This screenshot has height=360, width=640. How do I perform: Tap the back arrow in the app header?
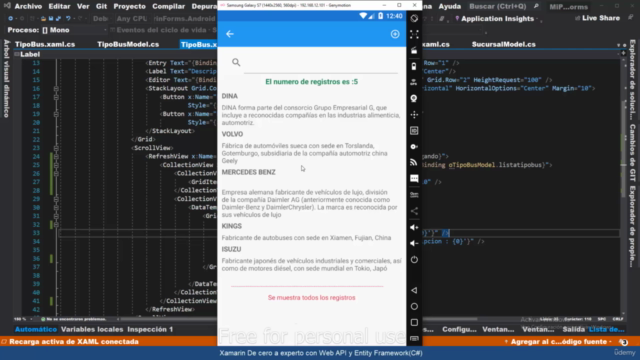[230, 34]
